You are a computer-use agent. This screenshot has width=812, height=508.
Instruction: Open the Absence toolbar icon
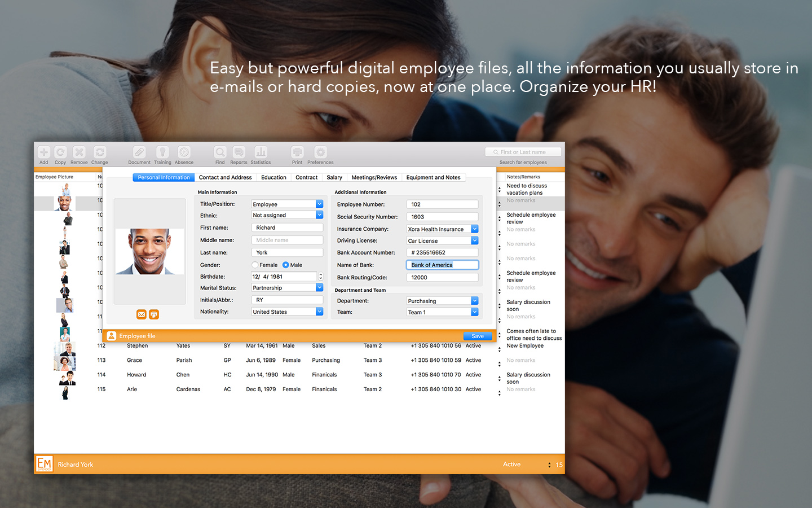point(184,152)
